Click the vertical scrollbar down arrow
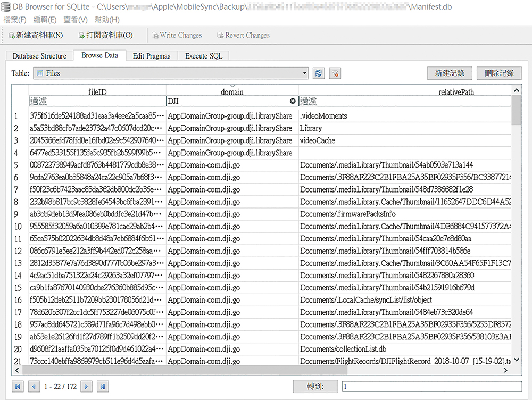 (517, 360)
